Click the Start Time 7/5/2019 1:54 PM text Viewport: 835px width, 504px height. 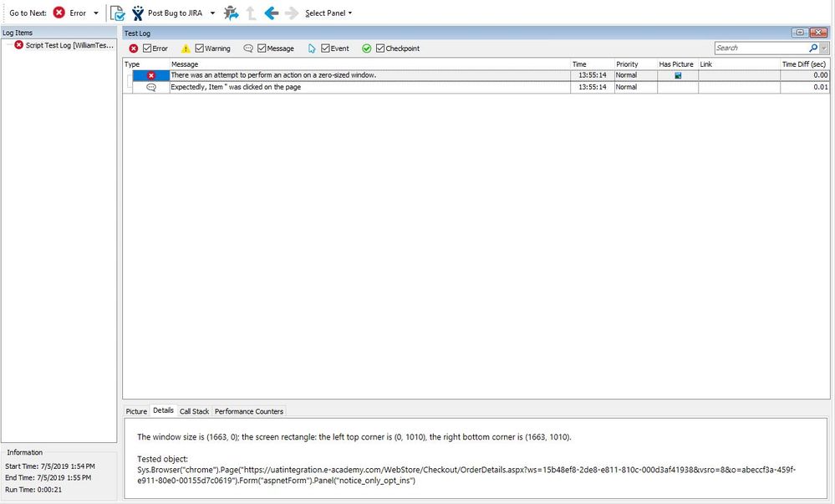[50, 466]
